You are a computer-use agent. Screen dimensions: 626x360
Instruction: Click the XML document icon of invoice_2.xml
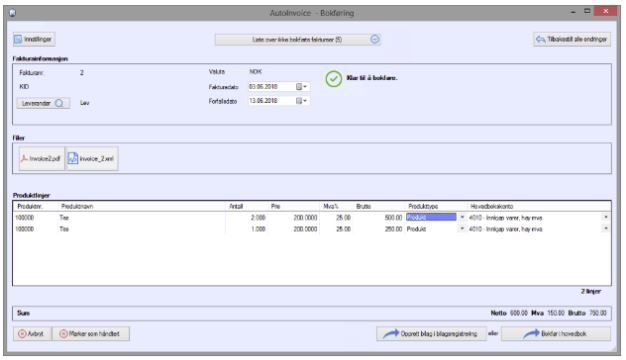tap(73, 158)
